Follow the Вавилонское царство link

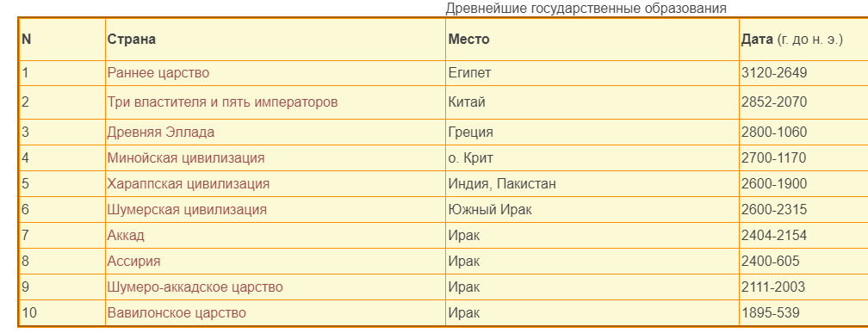click(x=177, y=313)
